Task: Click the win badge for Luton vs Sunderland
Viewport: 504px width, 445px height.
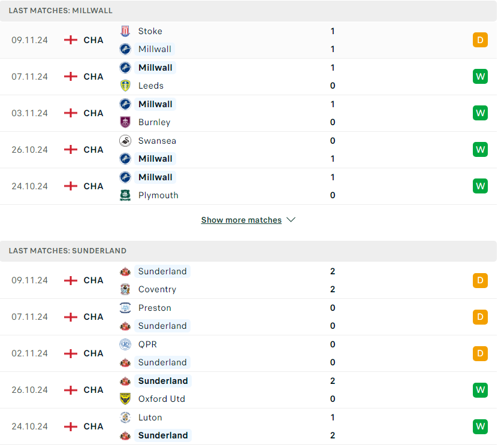Action: click(480, 426)
